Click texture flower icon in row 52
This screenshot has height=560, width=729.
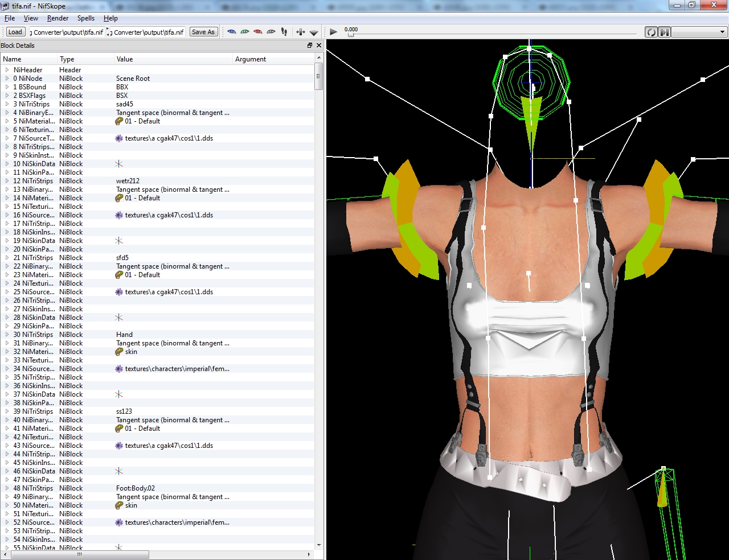pos(119,522)
